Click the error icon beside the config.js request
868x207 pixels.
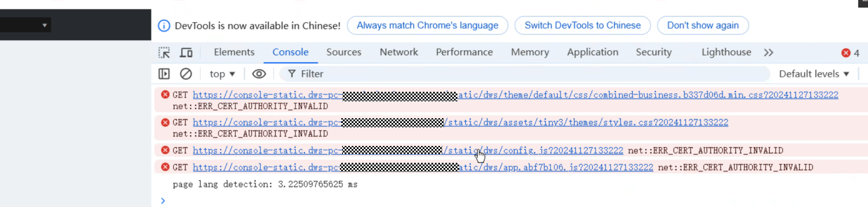pyautogui.click(x=165, y=150)
